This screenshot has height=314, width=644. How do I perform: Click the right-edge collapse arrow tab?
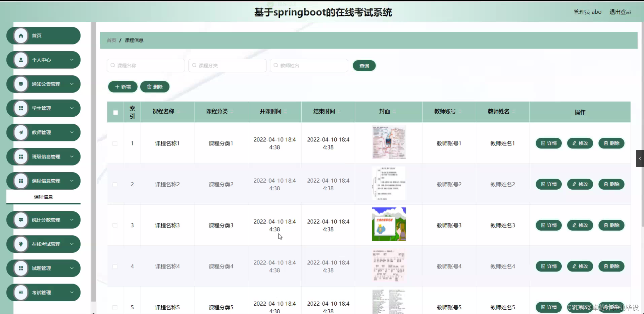(640, 159)
